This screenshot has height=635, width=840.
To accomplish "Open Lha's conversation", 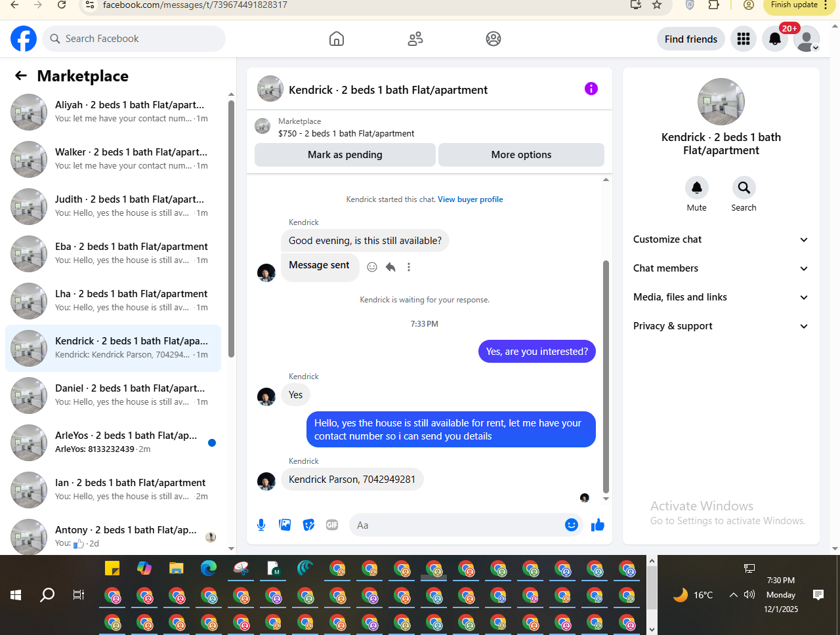I will tap(113, 301).
